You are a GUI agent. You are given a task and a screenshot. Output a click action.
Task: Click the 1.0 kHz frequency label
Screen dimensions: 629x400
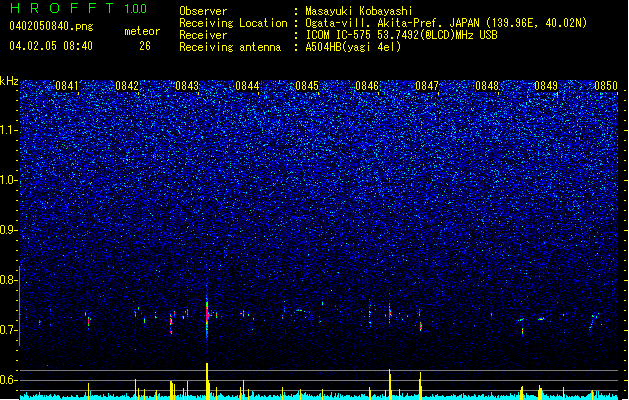tap(8, 180)
